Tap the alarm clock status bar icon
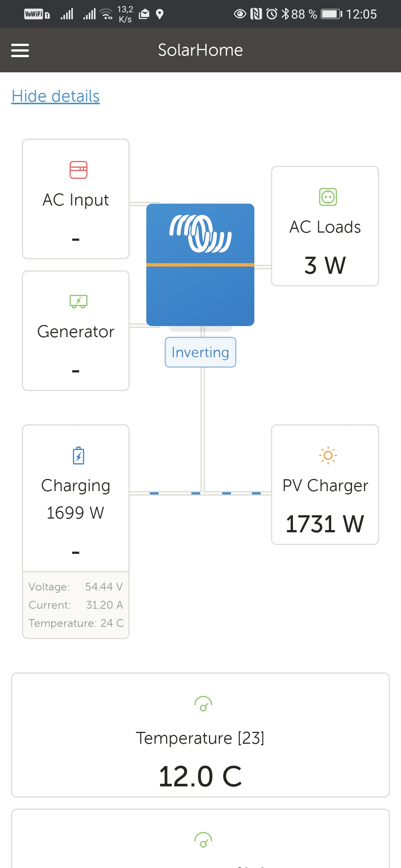401x868 pixels. pos(272,14)
